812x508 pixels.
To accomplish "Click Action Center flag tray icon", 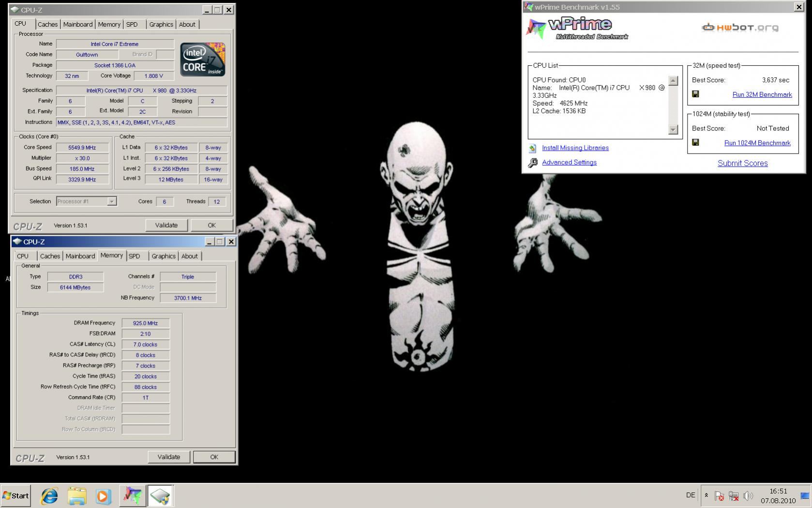I will [720, 496].
